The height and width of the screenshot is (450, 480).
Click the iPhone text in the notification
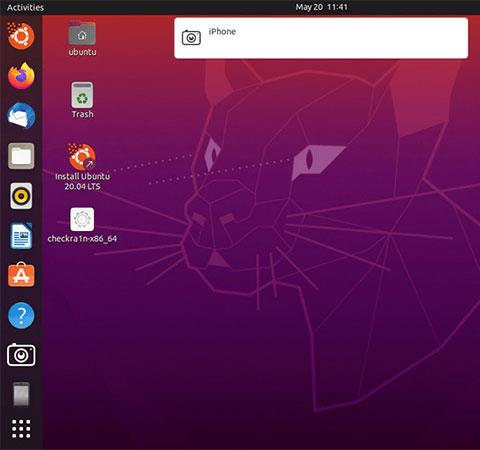(222, 32)
